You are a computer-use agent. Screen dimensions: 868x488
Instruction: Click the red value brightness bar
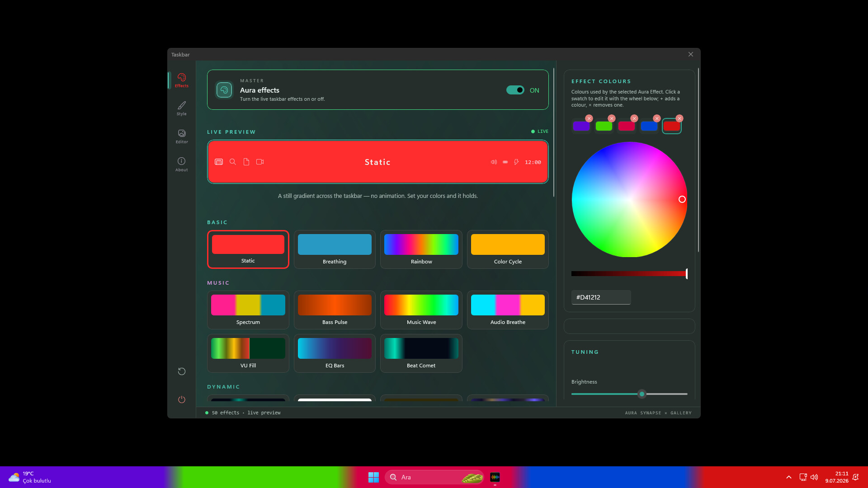tap(629, 273)
